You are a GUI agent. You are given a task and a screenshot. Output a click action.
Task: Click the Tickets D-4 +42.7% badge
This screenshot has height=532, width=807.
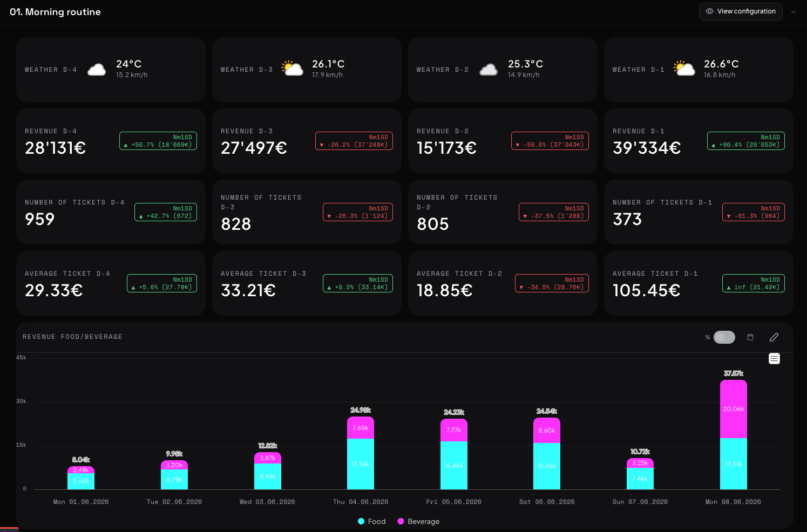pos(166,212)
